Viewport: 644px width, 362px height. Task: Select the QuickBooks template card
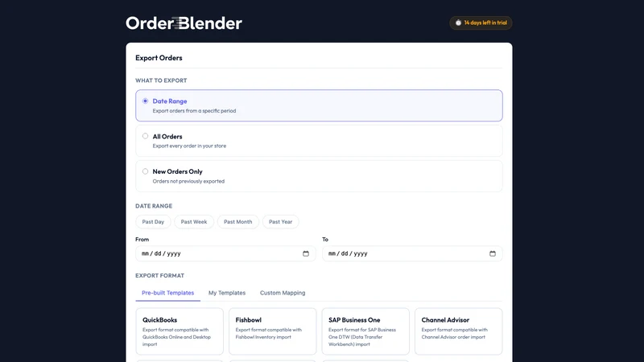pos(180,331)
